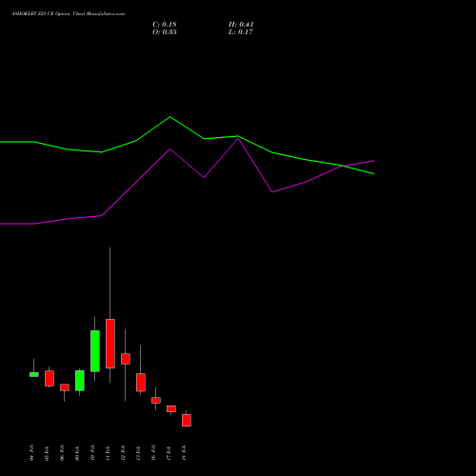Click the peak of the green indicator line
This screenshot has height=476, width=476.
[169, 117]
